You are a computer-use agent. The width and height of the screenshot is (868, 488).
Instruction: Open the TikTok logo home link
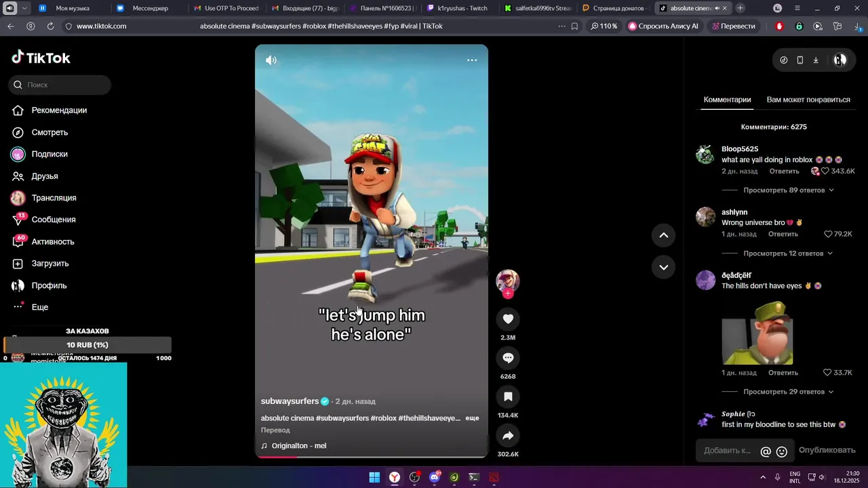point(41,58)
